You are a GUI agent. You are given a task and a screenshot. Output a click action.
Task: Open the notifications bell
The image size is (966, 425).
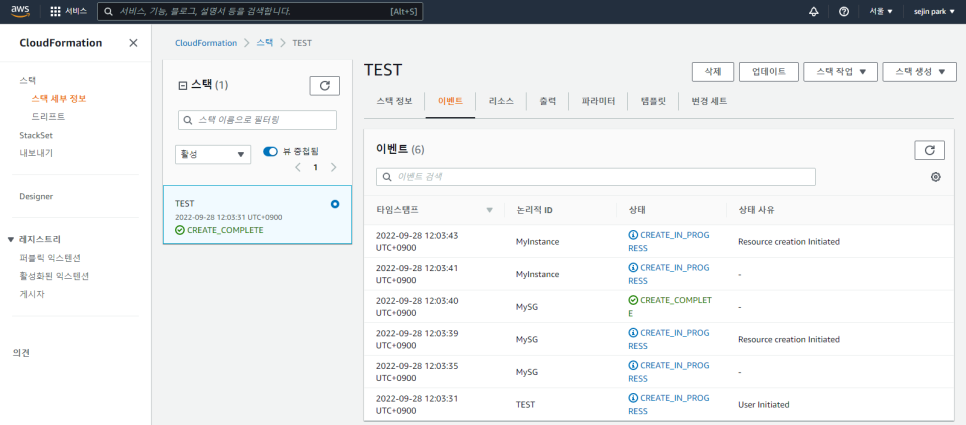814,12
